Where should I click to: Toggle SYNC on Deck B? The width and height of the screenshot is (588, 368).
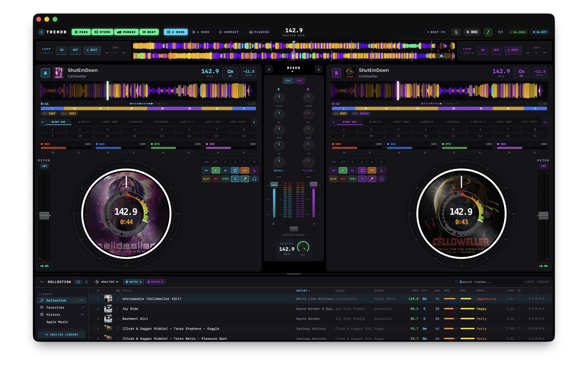click(x=353, y=179)
